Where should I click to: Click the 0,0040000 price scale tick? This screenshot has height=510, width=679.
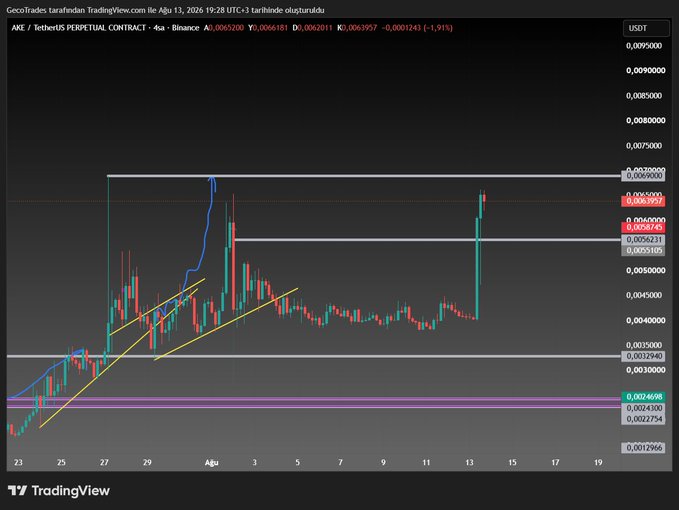645,320
